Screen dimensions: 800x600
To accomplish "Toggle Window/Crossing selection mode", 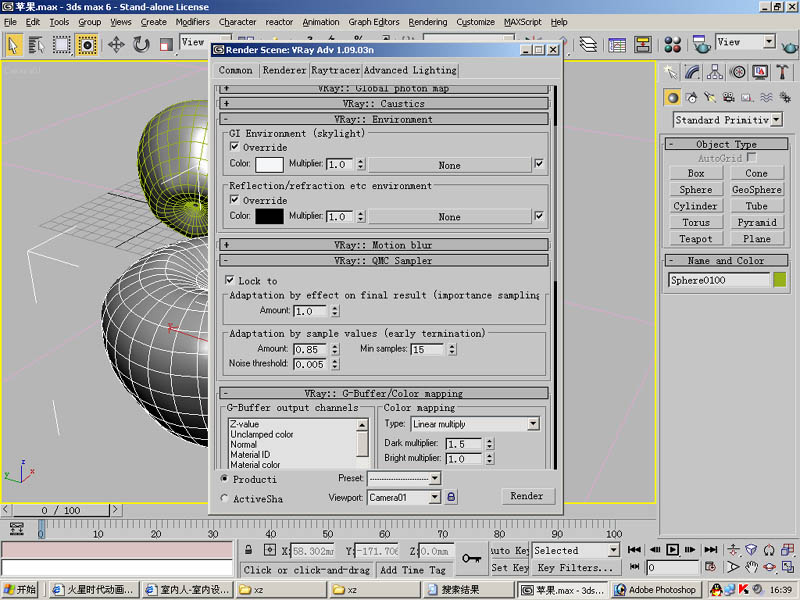I will (x=87, y=45).
